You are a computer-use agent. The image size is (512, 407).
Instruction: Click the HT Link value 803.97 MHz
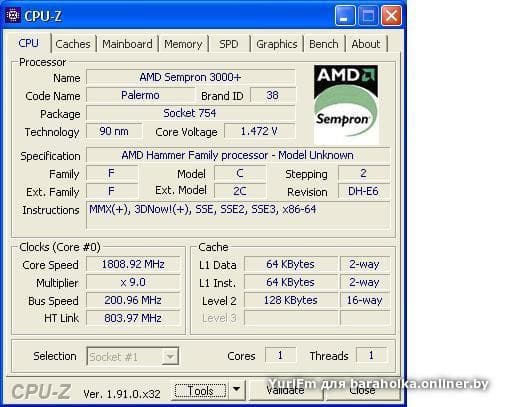click(x=133, y=318)
